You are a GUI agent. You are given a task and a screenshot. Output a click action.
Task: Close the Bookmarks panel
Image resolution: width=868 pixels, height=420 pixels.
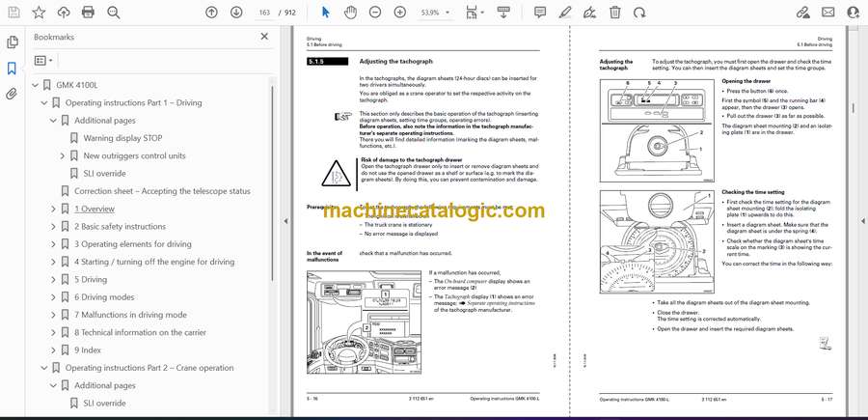click(x=264, y=37)
